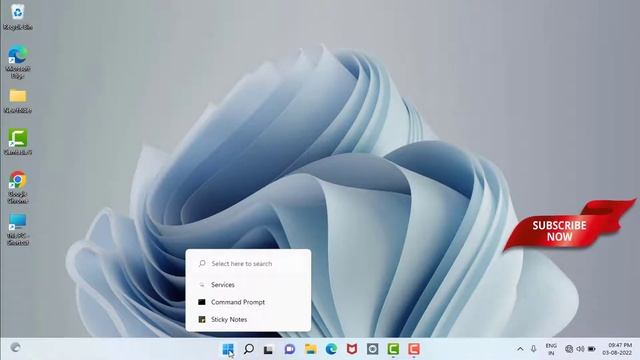Open the gray recorder taskbar app

click(372, 349)
